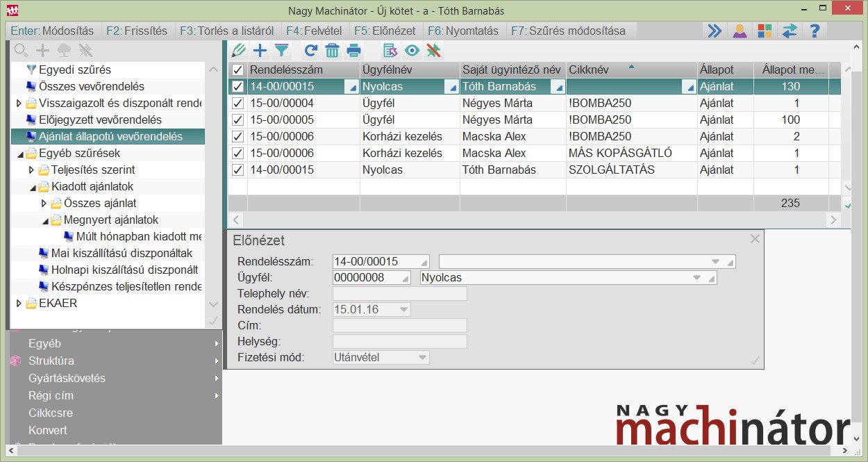
Task: Click the trash can delete icon
Action: click(x=332, y=50)
